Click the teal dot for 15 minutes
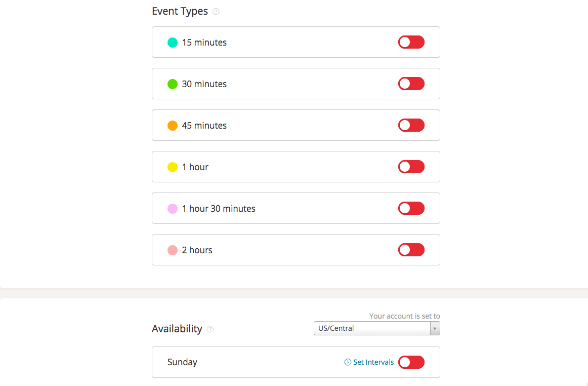The width and height of the screenshot is (588, 386). 172,43
